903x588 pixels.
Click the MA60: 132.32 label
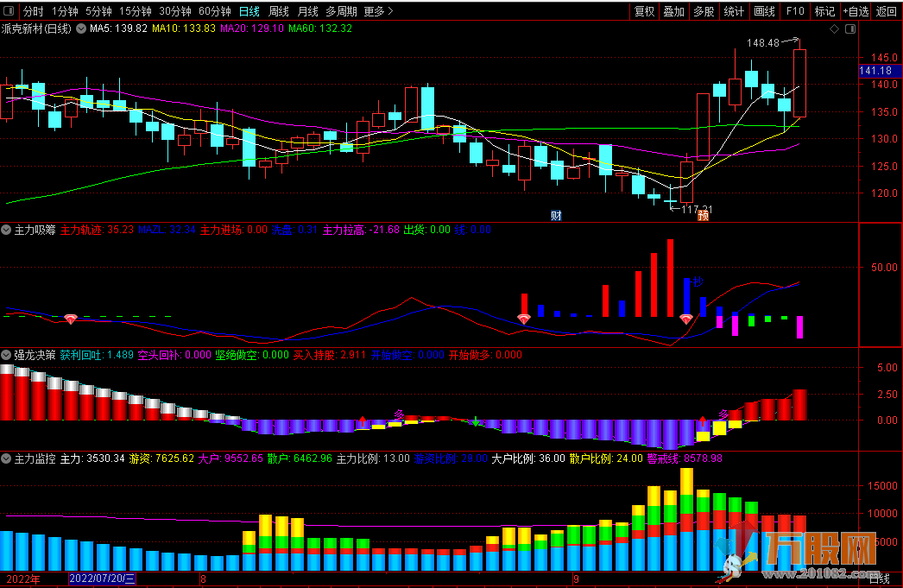click(320, 28)
